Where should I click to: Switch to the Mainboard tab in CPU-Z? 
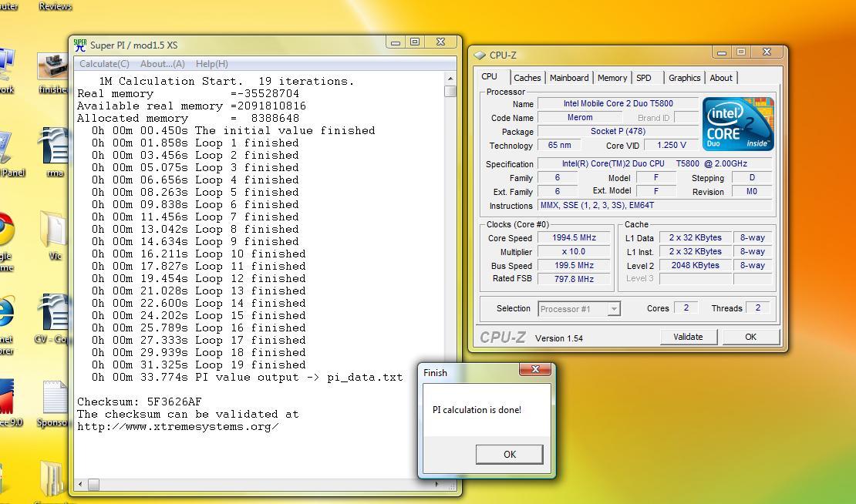pyautogui.click(x=569, y=78)
